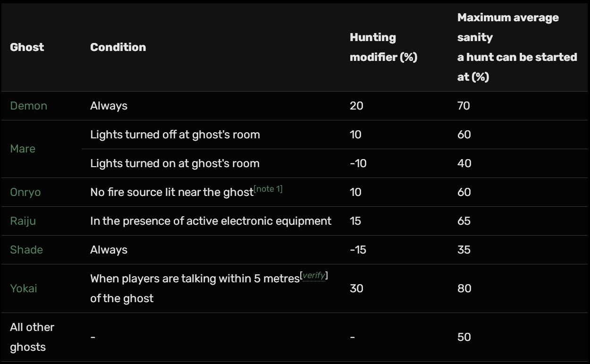Viewport: 590px width, 364px height.
Task: Click the Maximum average sanity header
Action: point(517,47)
